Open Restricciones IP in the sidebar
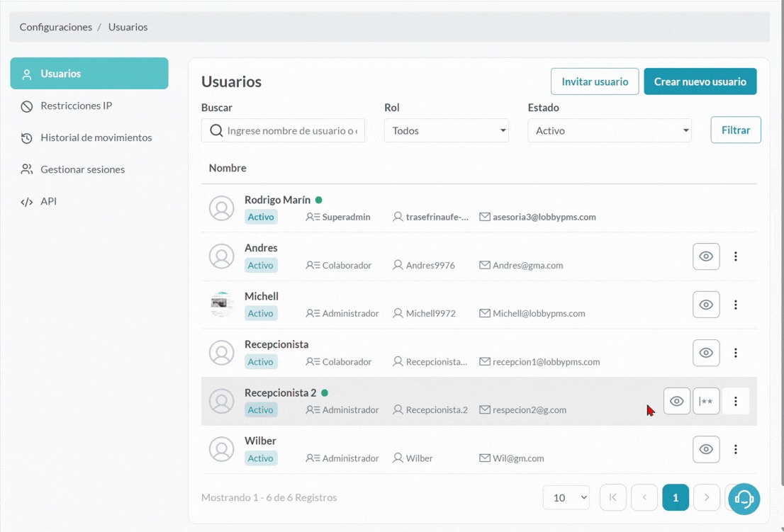 [x=76, y=106]
